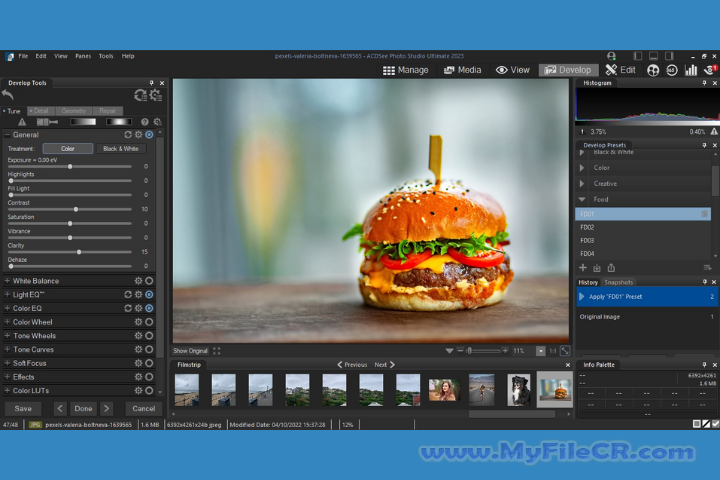Click the Contrast slider handle
720x480 pixels.
(76, 209)
